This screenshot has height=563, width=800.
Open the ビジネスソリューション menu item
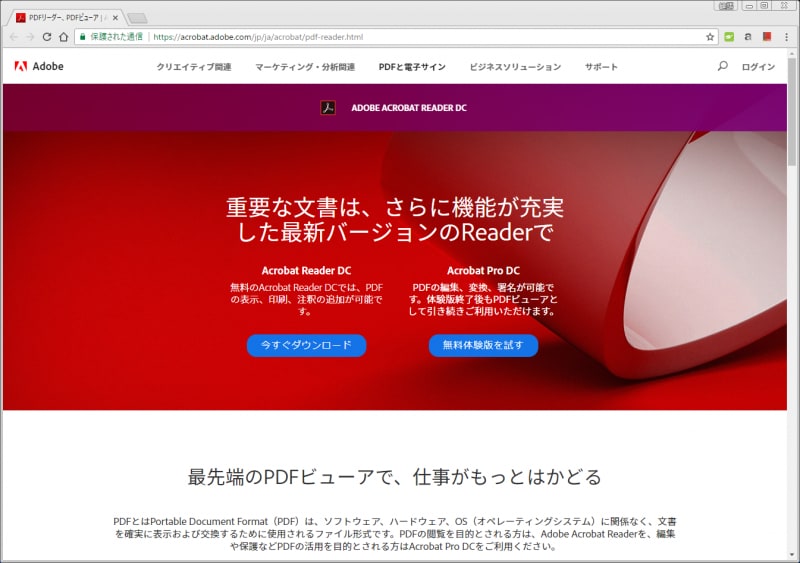pos(515,67)
